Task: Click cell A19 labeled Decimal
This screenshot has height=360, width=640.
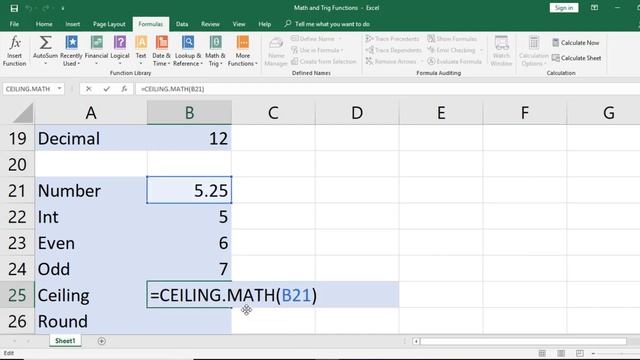Action: tap(91, 138)
